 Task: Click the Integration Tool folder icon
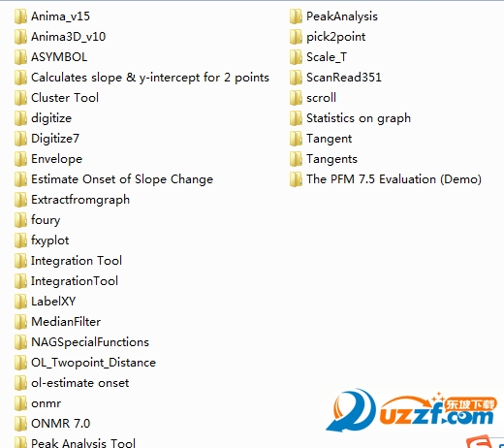pos(20,261)
